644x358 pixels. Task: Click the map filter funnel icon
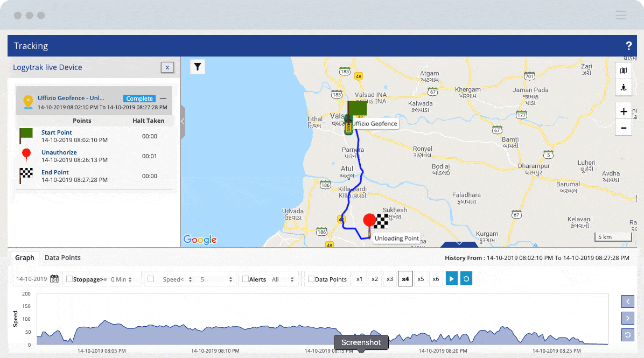pos(198,67)
